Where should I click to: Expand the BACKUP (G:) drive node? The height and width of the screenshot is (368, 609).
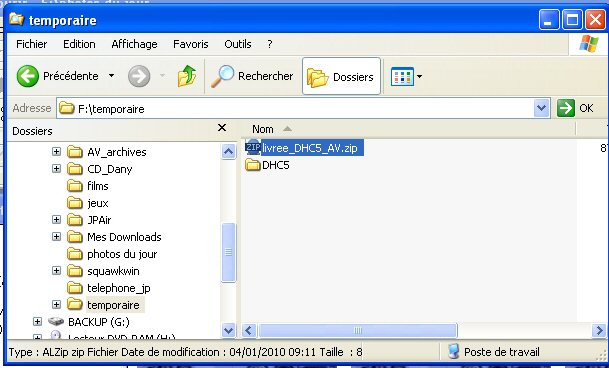37,322
